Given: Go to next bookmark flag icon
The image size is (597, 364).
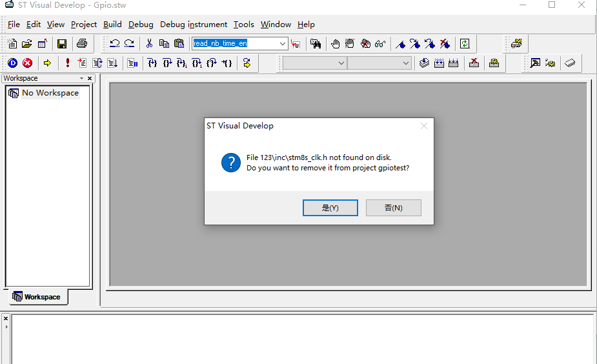Looking at the screenshot, I should click(x=415, y=44).
